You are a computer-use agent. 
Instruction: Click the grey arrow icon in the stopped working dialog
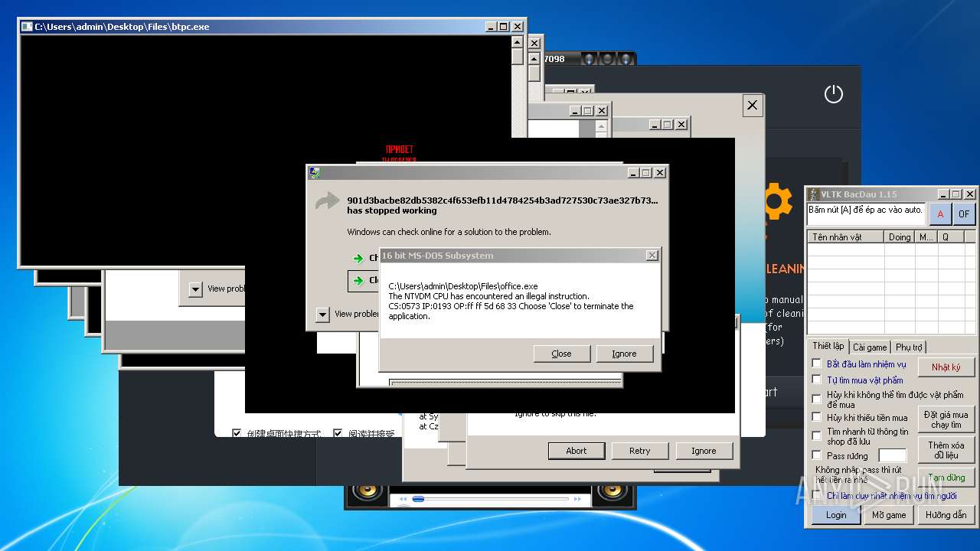328,201
